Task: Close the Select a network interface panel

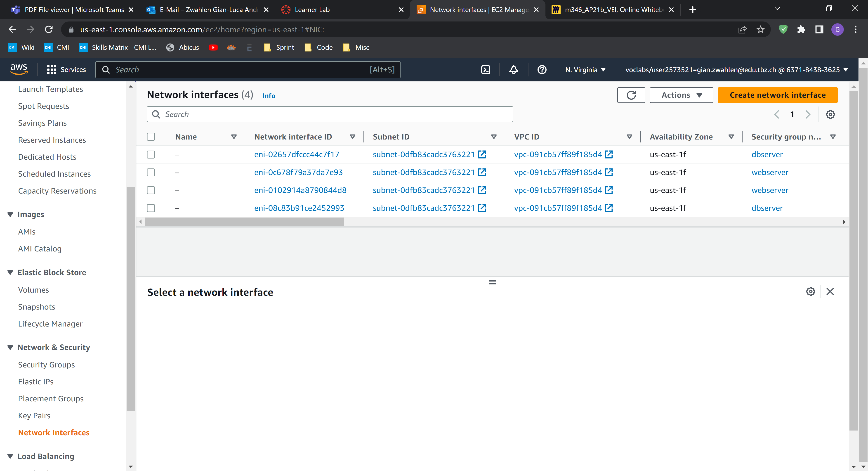Action: pos(830,292)
